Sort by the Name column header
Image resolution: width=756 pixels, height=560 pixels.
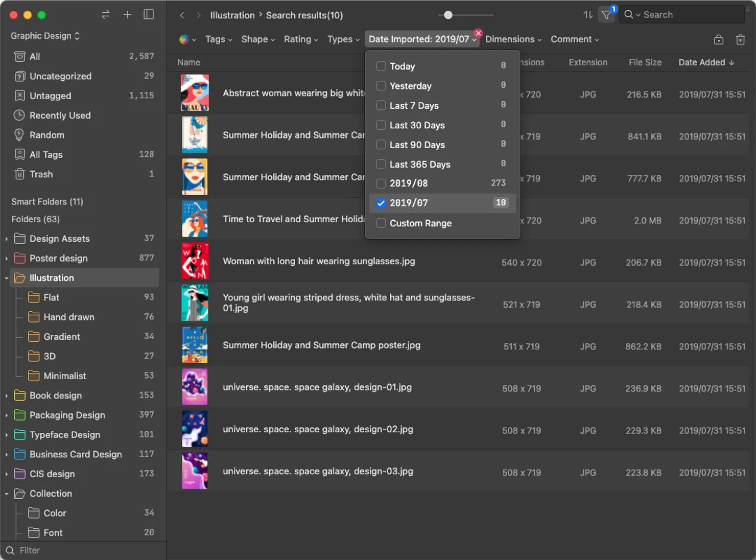[x=188, y=62]
